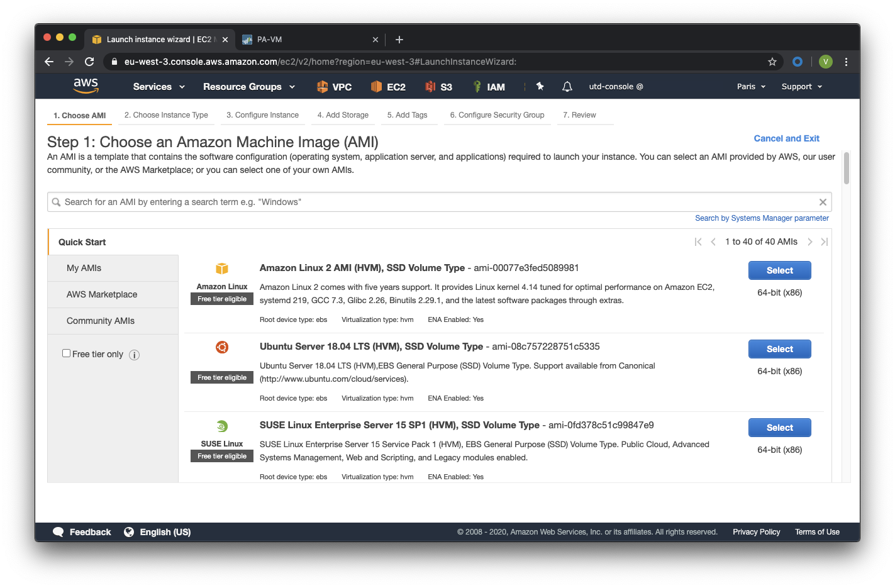The height and width of the screenshot is (588, 895).
Task: Open a new browser tab
Action: pyautogui.click(x=399, y=40)
